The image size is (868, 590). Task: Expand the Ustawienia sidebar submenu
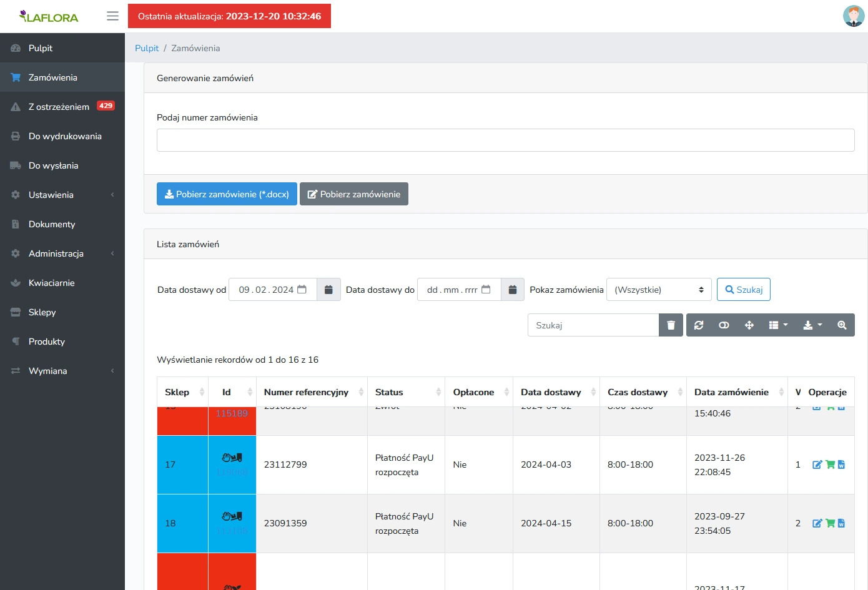point(62,195)
